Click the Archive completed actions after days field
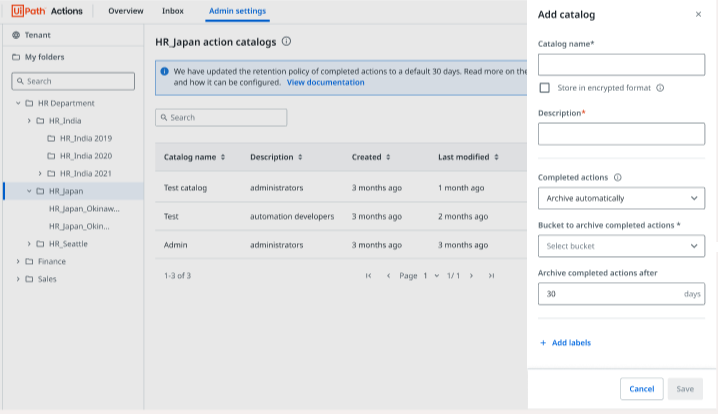The height and width of the screenshot is (414, 718). (x=621, y=294)
